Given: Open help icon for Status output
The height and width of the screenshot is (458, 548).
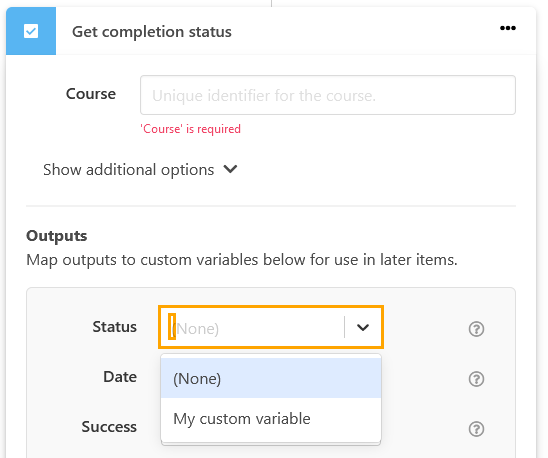Looking at the screenshot, I should coord(476,329).
